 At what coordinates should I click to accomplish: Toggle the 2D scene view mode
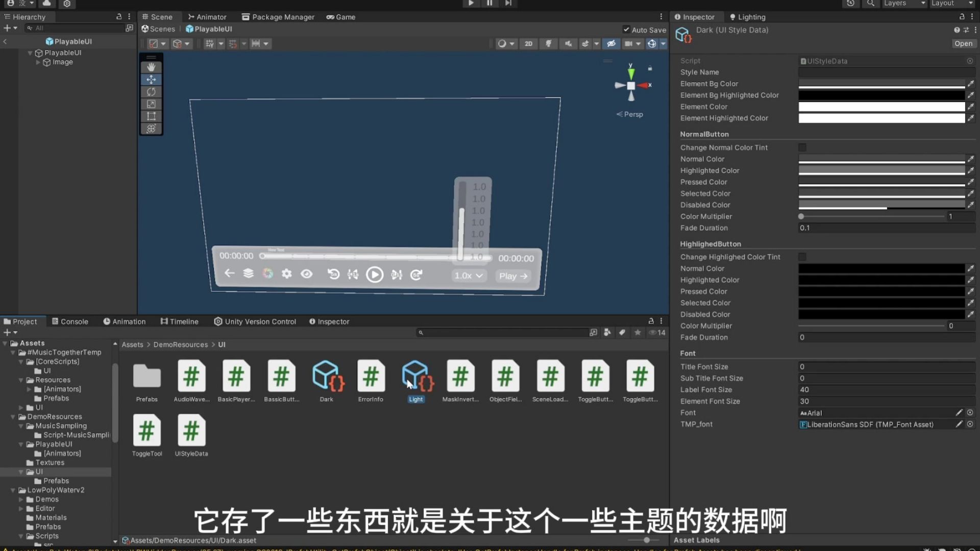click(x=528, y=44)
